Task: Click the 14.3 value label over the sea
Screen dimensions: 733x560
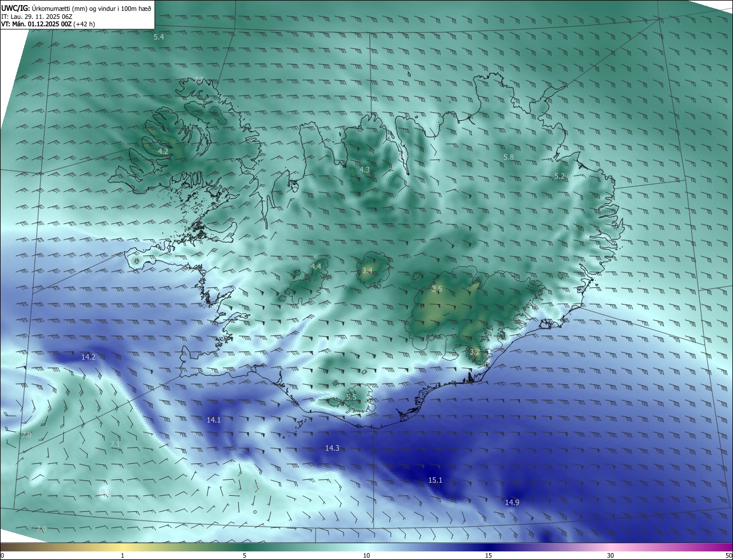Action: click(332, 448)
